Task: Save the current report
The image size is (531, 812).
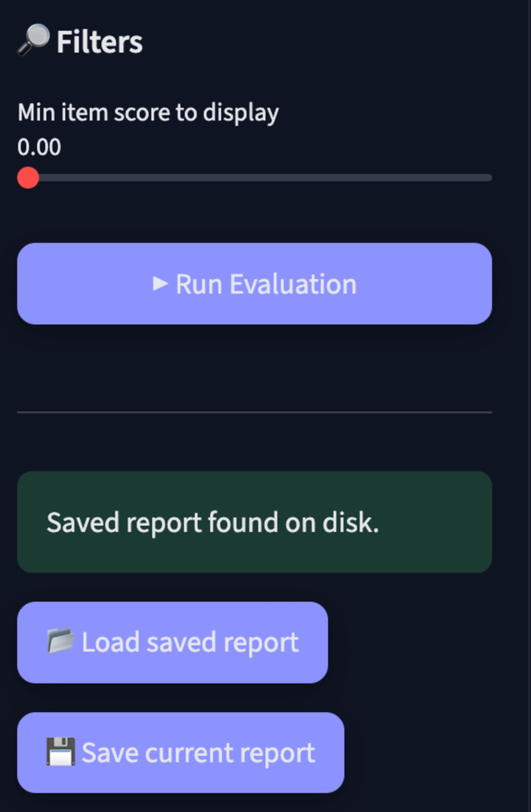Action: (x=180, y=752)
